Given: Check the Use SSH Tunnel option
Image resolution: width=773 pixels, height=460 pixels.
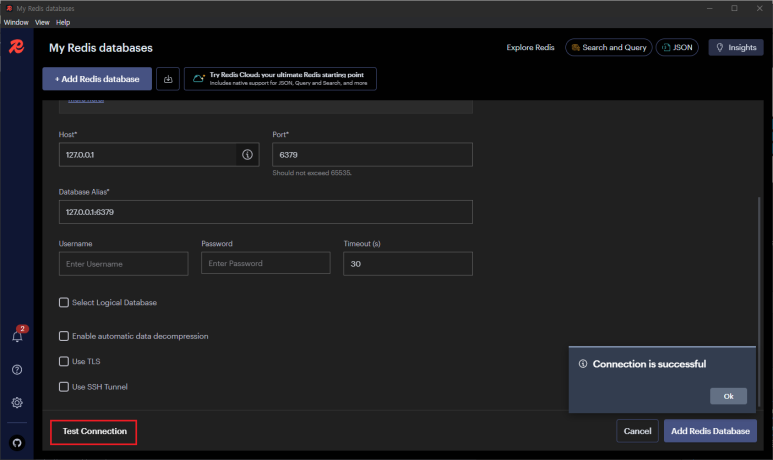Looking at the screenshot, I should coord(64,387).
